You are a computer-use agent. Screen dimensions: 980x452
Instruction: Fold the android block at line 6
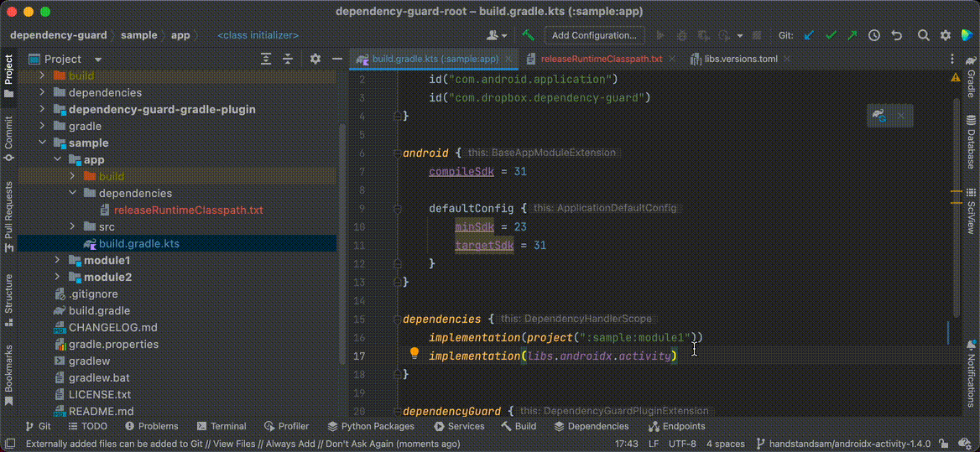point(396,153)
